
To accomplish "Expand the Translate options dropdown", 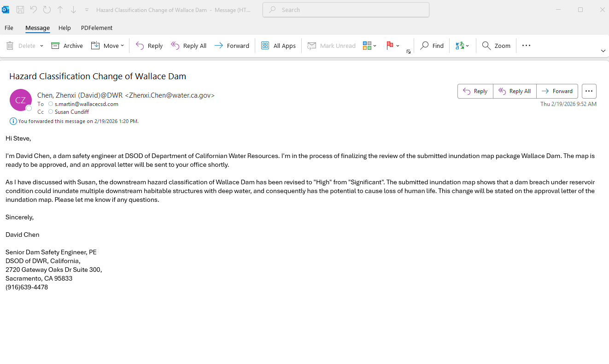I will coord(468,46).
